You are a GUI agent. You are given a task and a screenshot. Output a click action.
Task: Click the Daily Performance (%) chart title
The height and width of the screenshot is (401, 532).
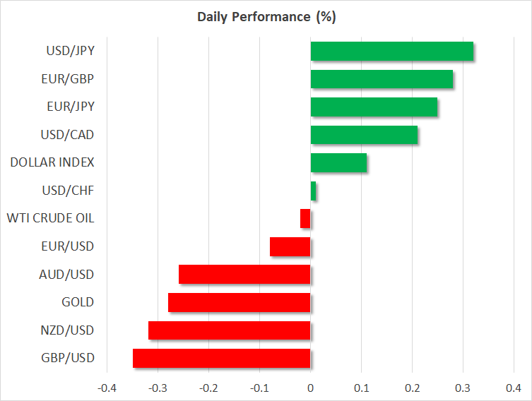click(266, 17)
